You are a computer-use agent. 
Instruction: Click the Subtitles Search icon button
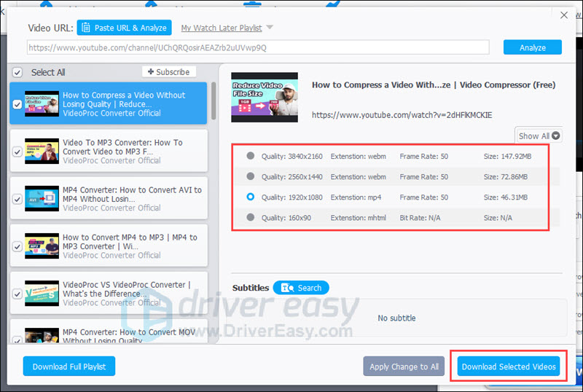click(287, 288)
